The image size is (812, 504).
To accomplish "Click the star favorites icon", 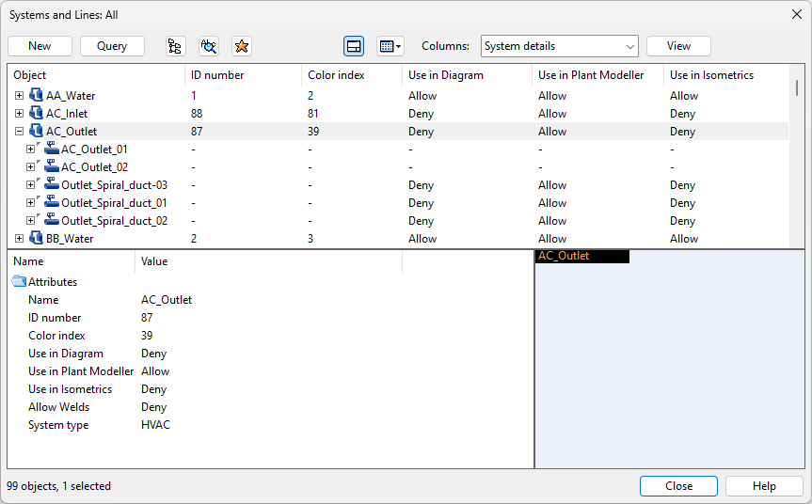I will [242, 46].
